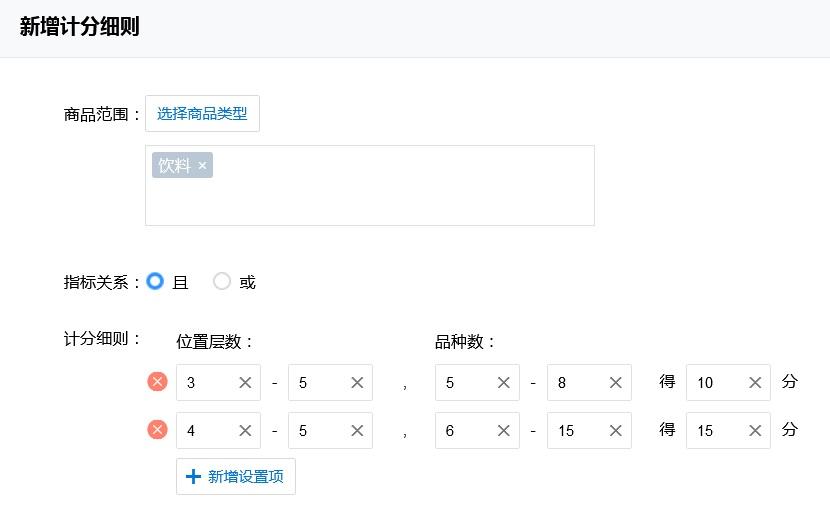Clear second row's starting 位置层数 value 4

click(x=245, y=430)
